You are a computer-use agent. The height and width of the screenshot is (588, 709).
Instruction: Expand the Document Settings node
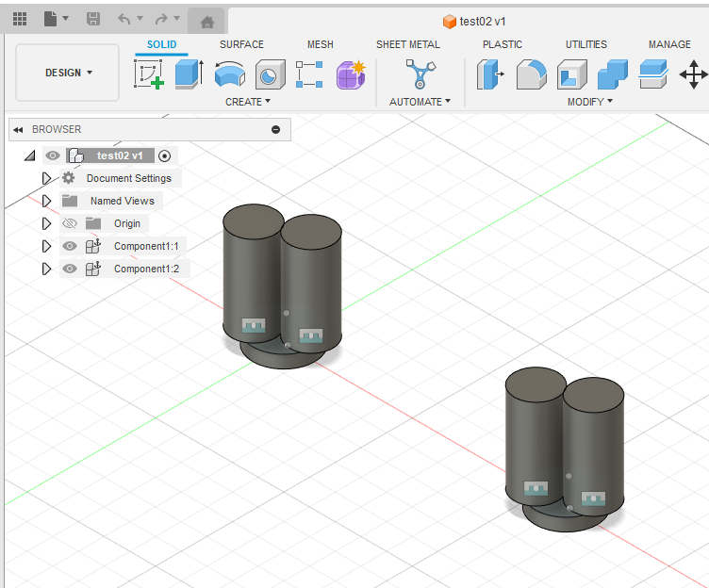(46, 178)
